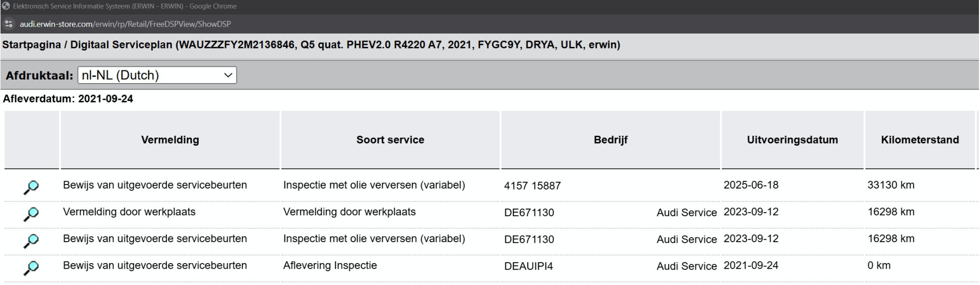Click the dropdown arrow of the language selector
The image size is (980, 285).
coord(228,75)
